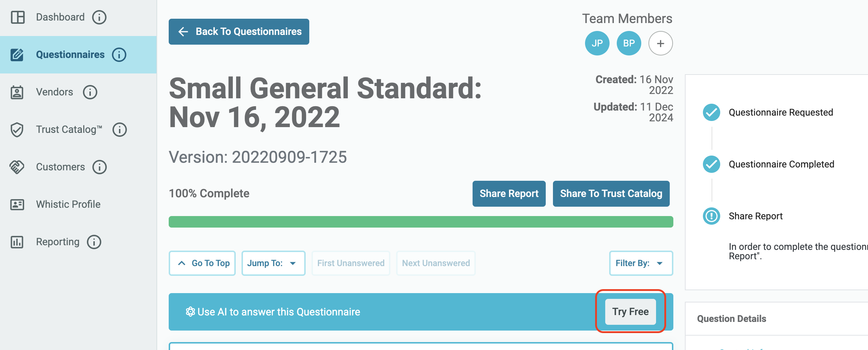This screenshot has height=350, width=868.
Task: Click 'Use AI to answer this Questionnaire' text
Action: [x=279, y=312]
